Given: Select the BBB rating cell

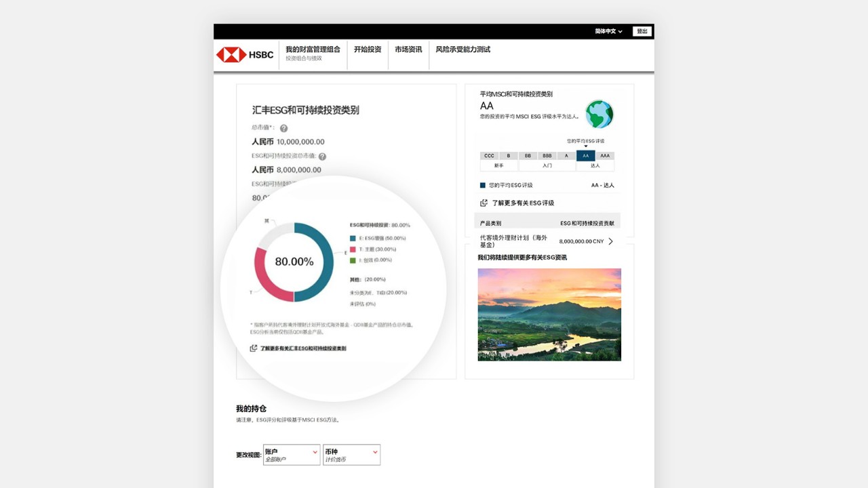Looking at the screenshot, I should 547,156.
